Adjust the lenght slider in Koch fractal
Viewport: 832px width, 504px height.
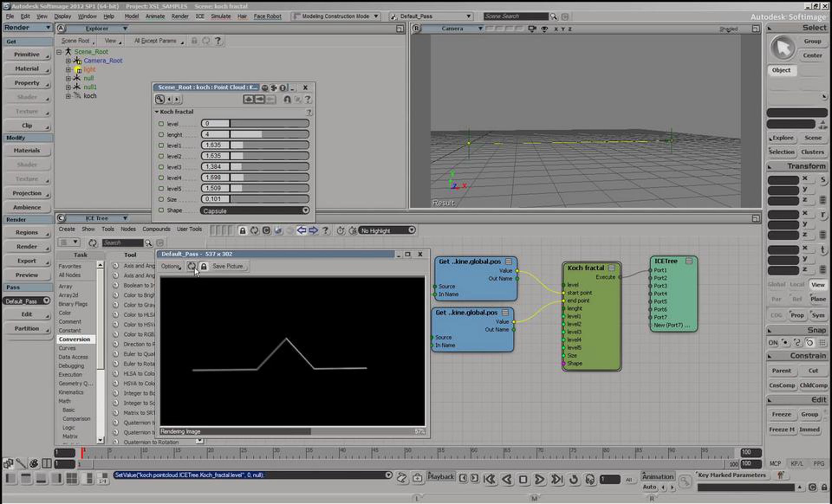[x=255, y=134]
